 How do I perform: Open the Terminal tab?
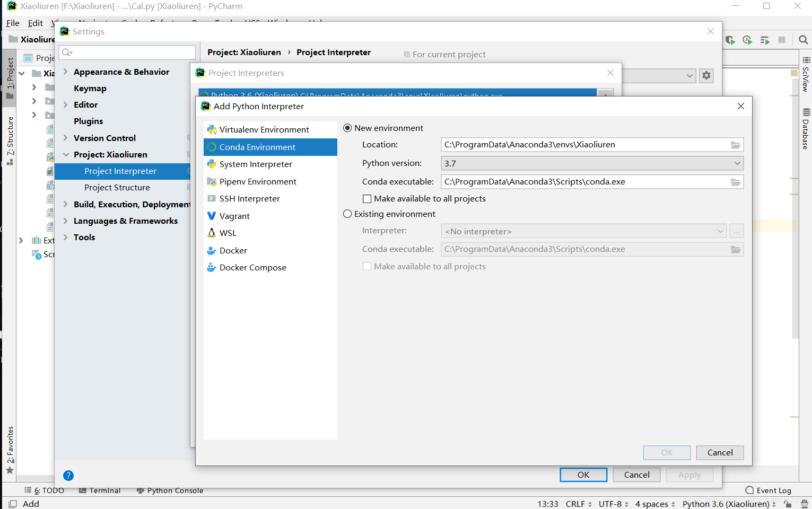tap(100, 490)
